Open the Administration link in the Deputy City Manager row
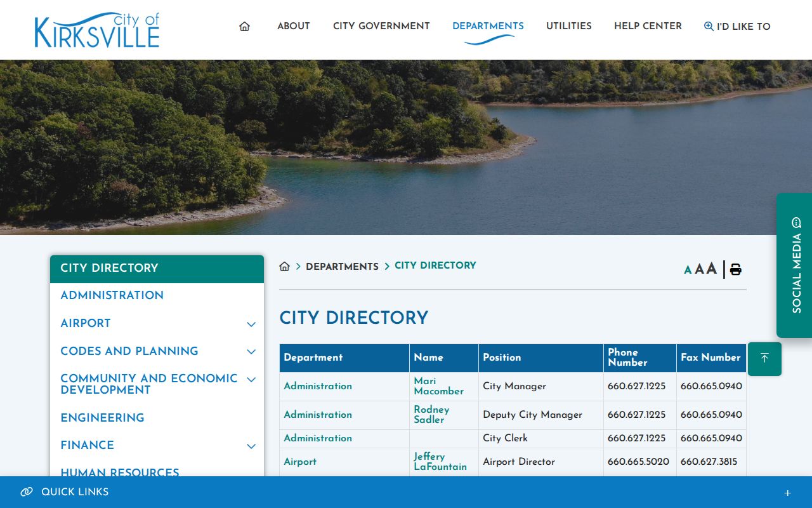The width and height of the screenshot is (812, 508). point(318,415)
